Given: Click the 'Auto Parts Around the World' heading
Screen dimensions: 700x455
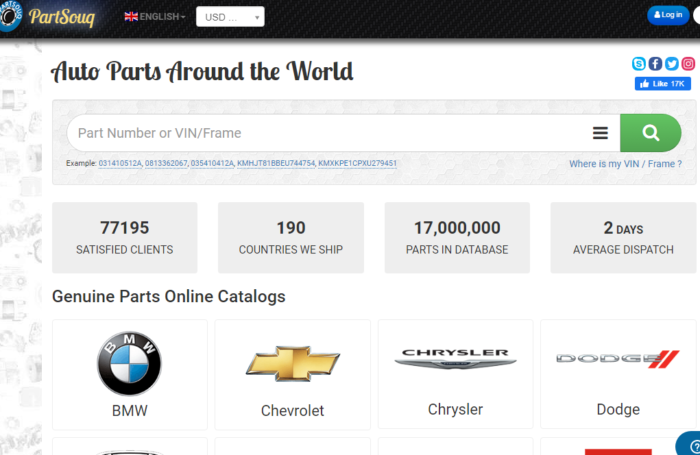Looking at the screenshot, I should 202,71.
